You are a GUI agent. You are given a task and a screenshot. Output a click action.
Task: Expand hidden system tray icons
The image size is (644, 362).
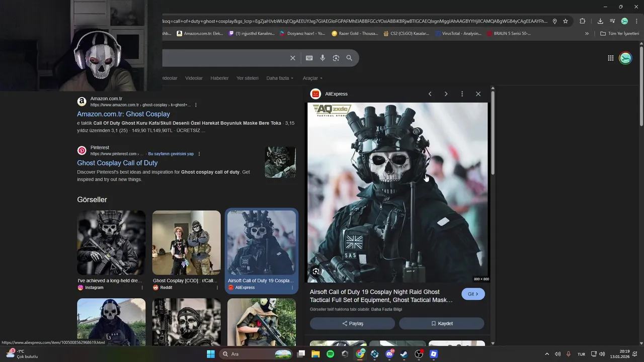(547, 354)
